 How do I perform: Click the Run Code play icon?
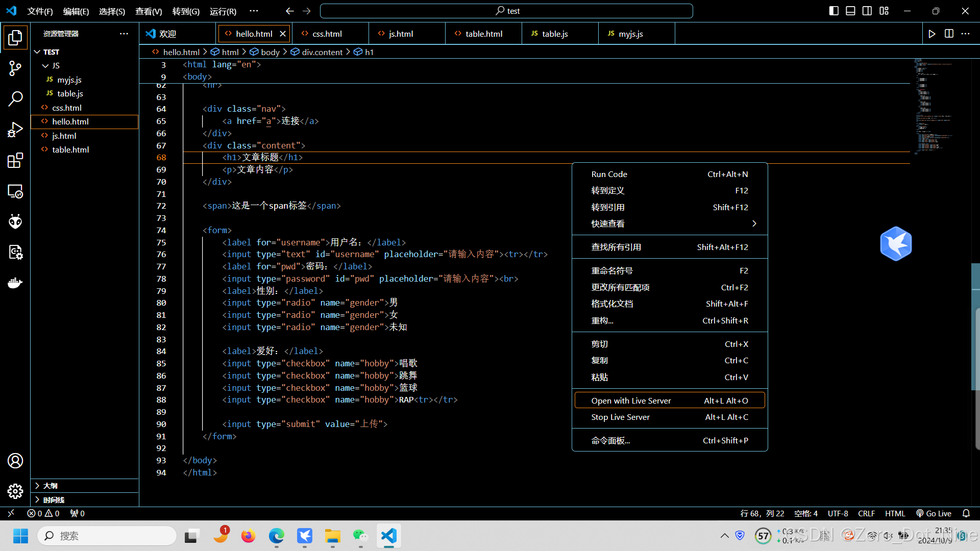pos(932,34)
